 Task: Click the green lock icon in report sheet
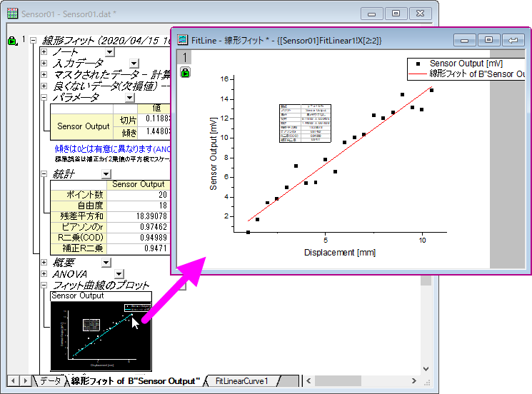point(12,41)
